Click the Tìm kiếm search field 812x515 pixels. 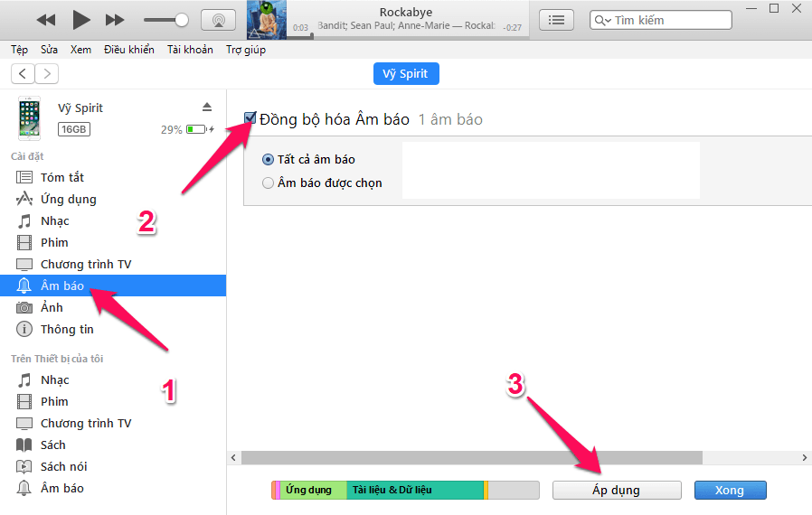(x=660, y=20)
